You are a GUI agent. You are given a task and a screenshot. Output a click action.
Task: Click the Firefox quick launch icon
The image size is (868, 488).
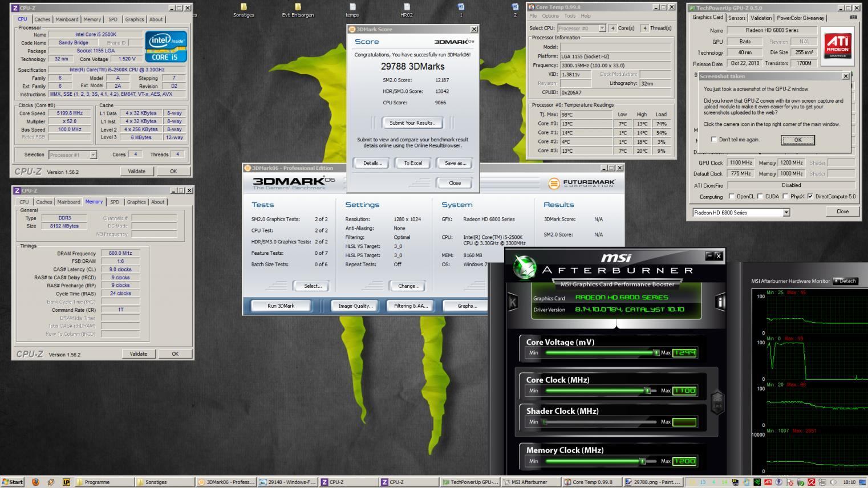(35, 482)
